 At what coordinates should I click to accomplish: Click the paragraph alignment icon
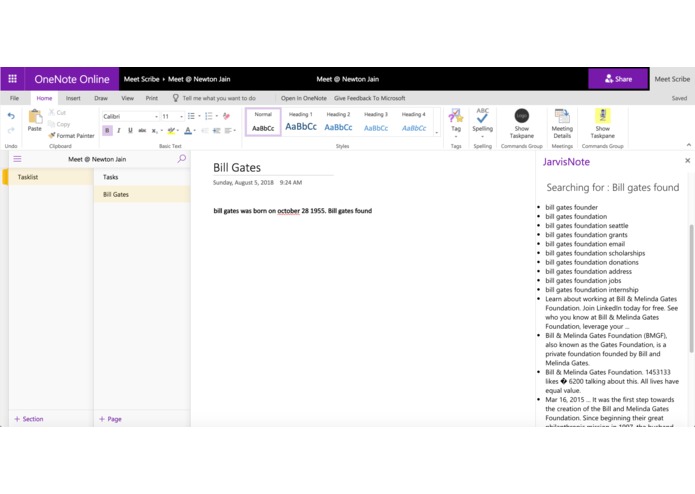coord(228,130)
